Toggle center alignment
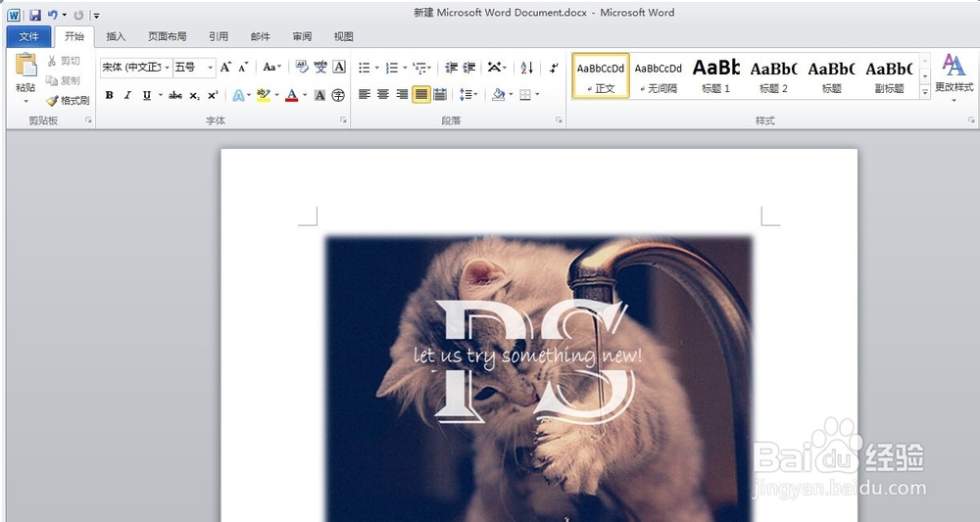The width and height of the screenshot is (980, 522). click(383, 95)
